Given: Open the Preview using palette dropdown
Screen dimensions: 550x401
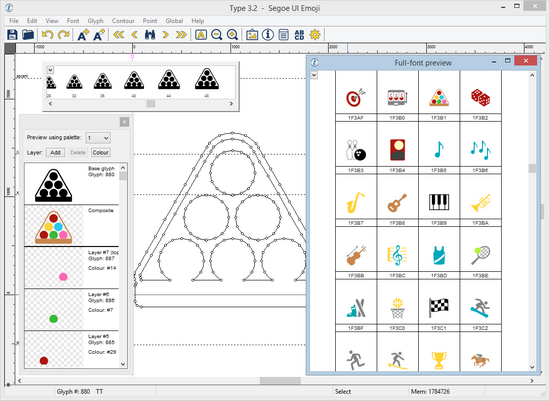Looking at the screenshot, I should (98, 138).
